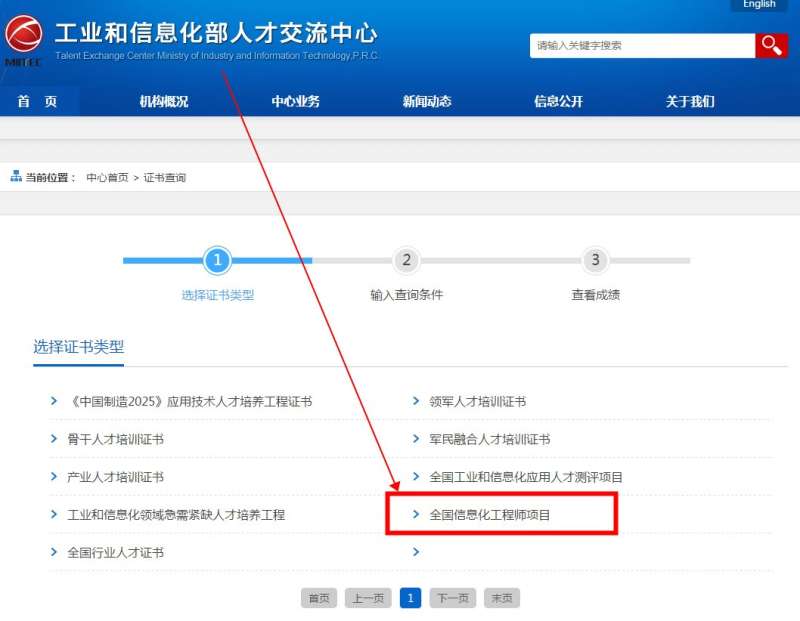
Task: Open the 首页 navigation menu item
Action: coord(34,101)
